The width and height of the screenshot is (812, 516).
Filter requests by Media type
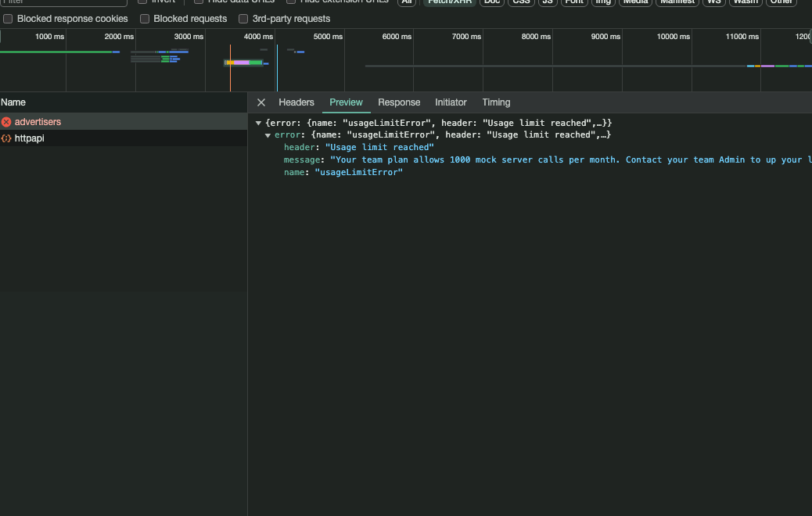635,2
